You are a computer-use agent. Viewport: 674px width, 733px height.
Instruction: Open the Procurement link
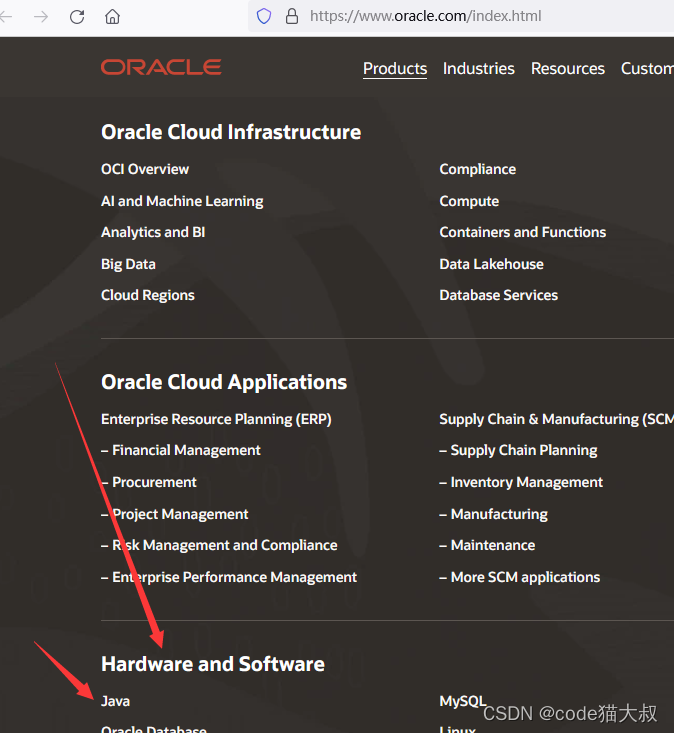[x=149, y=482]
